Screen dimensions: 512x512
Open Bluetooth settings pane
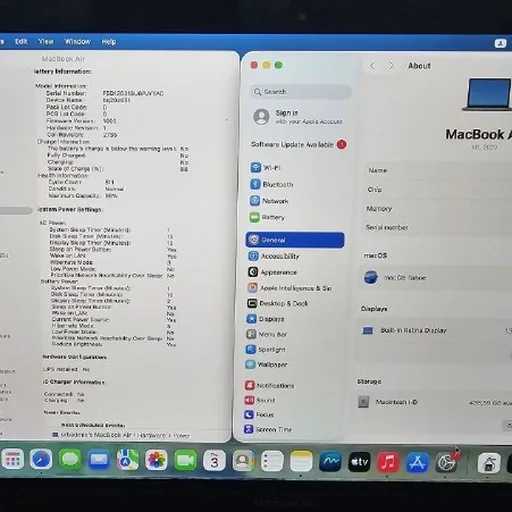point(272,184)
